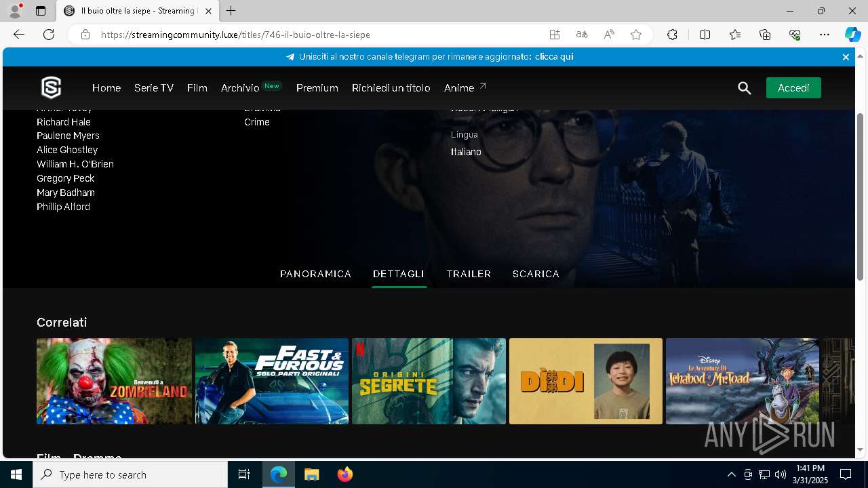Screen dimensions: 868x488
Task: Open the Edge profile avatar
Action: click(x=15, y=11)
